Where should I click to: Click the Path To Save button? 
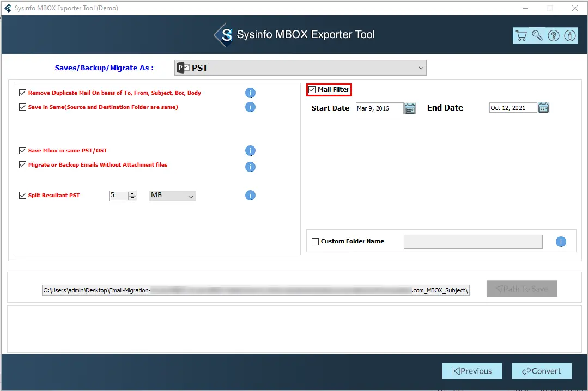click(x=522, y=289)
